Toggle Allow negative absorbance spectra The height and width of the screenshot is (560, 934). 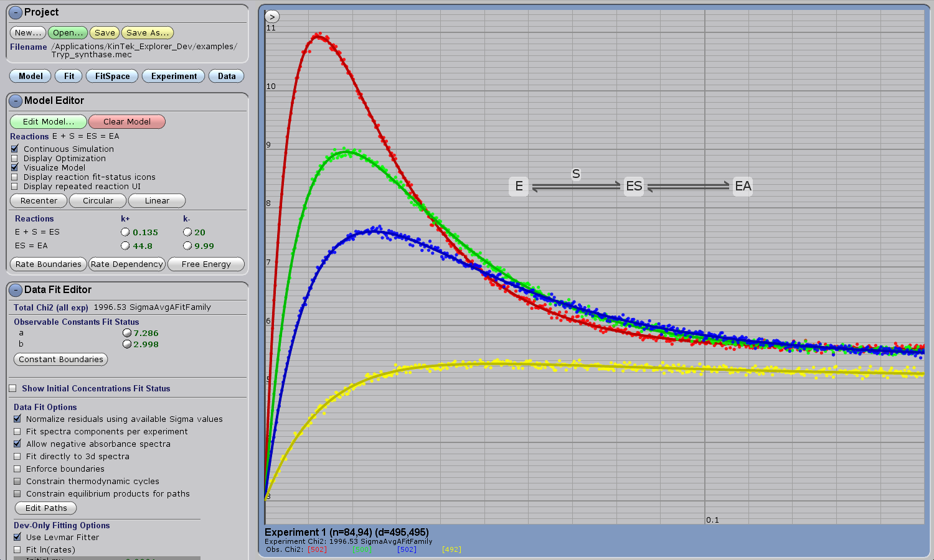[x=17, y=444]
